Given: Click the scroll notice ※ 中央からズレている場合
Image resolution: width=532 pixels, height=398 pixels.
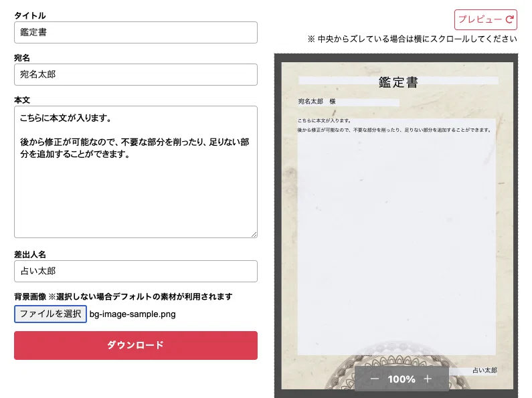Looking at the screenshot, I should (x=412, y=39).
